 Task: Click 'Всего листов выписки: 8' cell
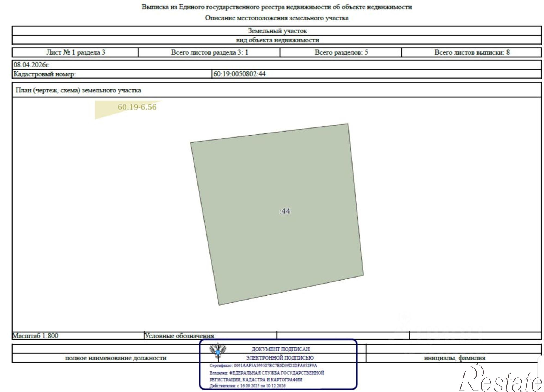point(472,52)
